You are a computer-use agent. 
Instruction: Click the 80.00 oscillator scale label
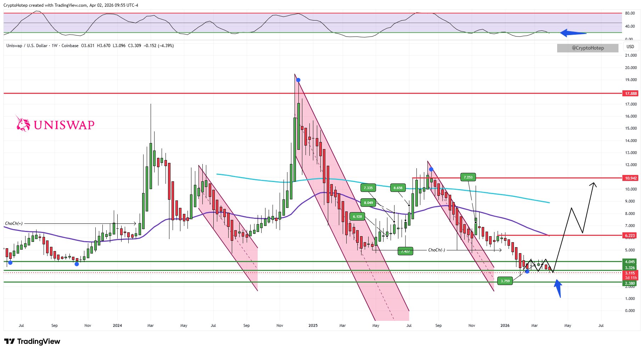[x=630, y=13]
